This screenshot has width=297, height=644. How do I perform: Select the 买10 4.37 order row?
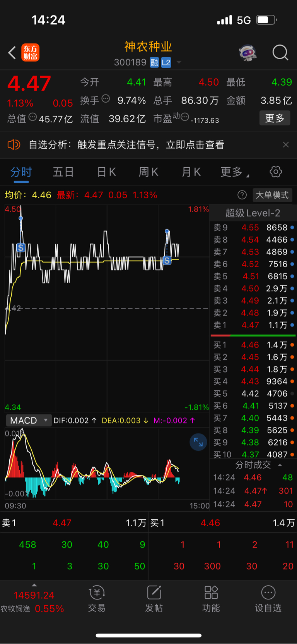pyautogui.click(x=253, y=455)
